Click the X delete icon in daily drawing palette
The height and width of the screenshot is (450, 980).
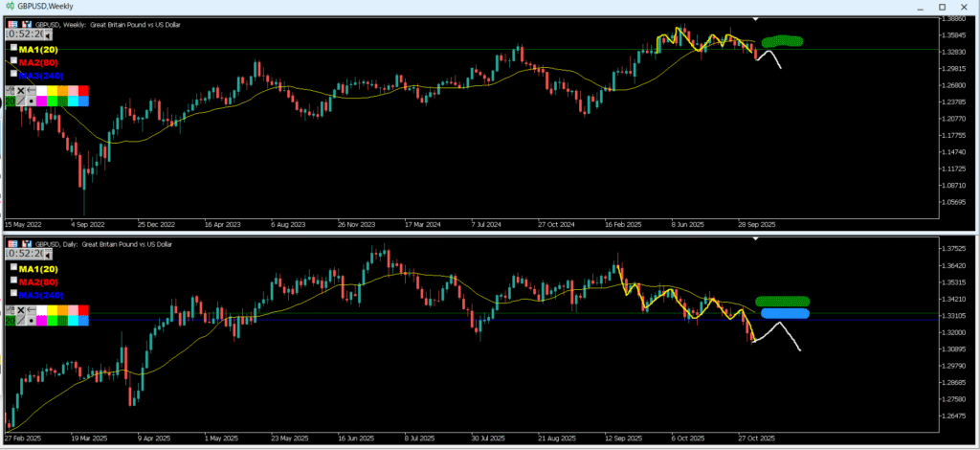click(x=20, y=312)
